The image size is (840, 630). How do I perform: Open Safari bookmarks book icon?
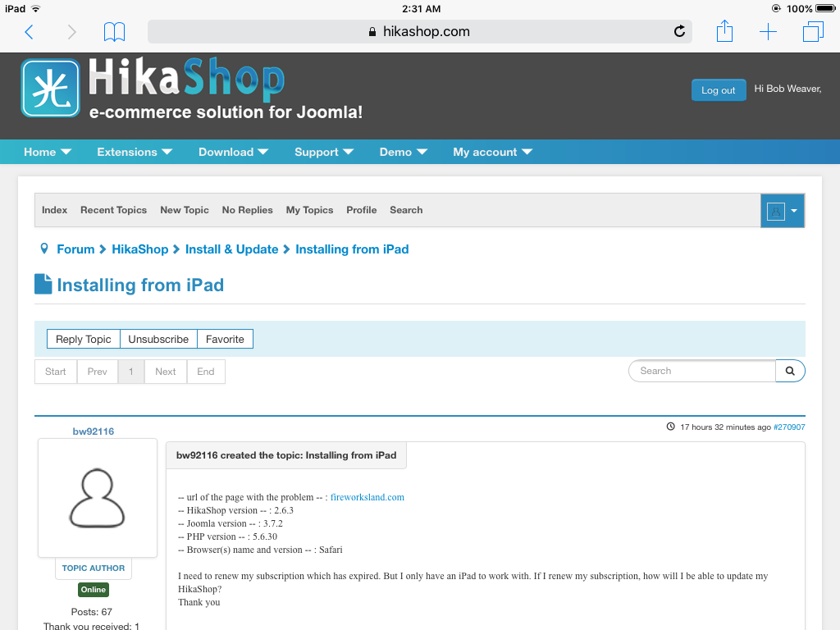point(114,32)
